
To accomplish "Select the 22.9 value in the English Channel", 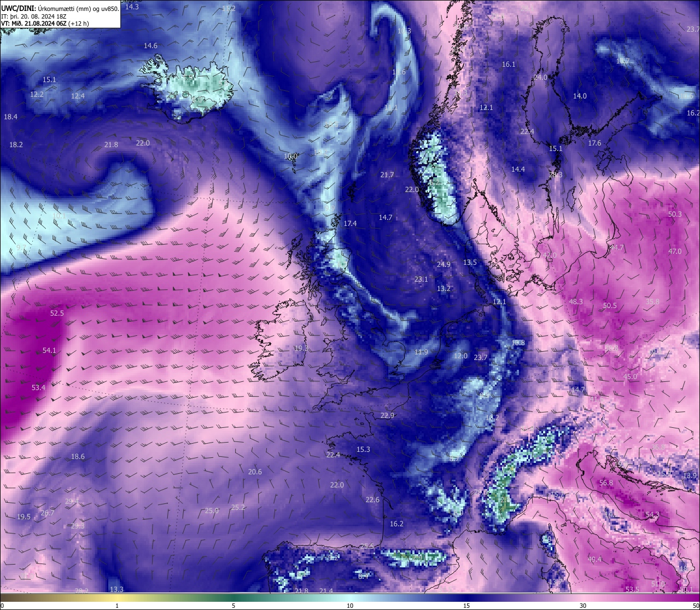I will coord(387,415).
